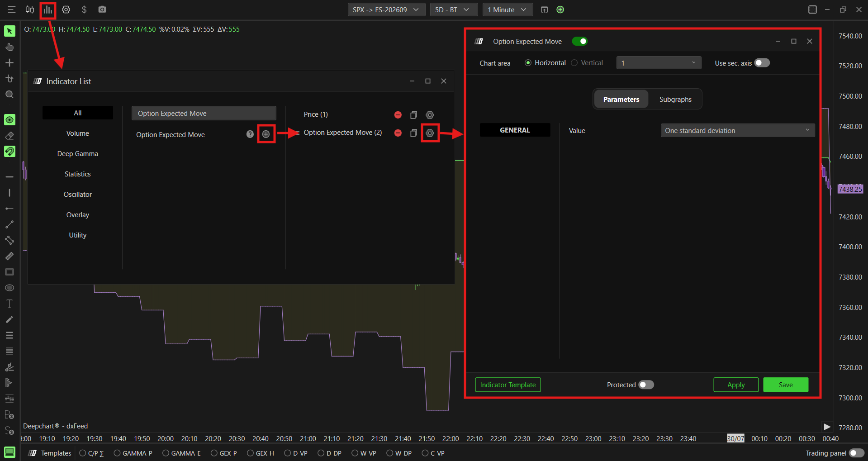This screenshot has width=868, height=461.
Task: Select the pencil freehand tool
Action: tap(9, 319)
